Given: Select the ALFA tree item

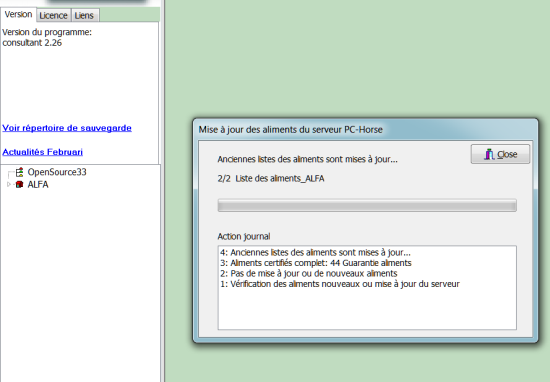Looking at the screenshot, I should 38,185.
